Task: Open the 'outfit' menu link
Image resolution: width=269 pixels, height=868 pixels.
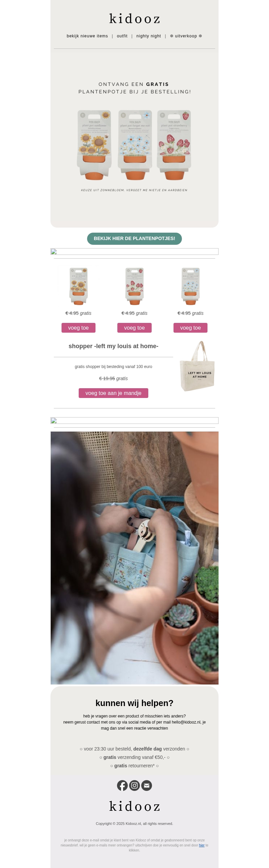Action: coord(122,36)
